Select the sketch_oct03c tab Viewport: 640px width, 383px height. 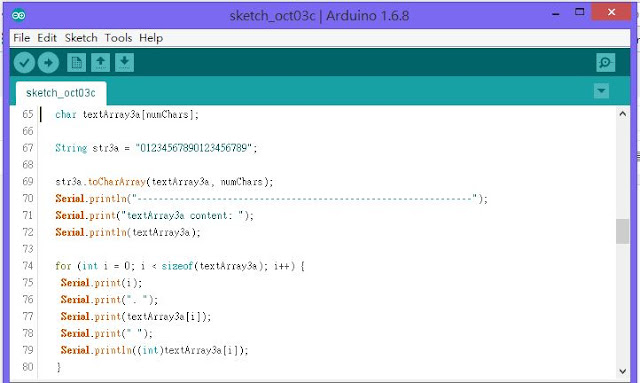61,93
